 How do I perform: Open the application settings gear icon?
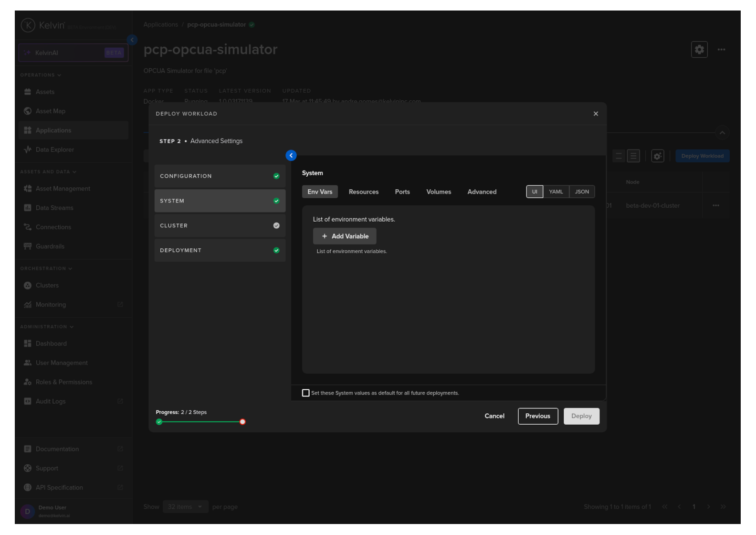tap(699, 49)
